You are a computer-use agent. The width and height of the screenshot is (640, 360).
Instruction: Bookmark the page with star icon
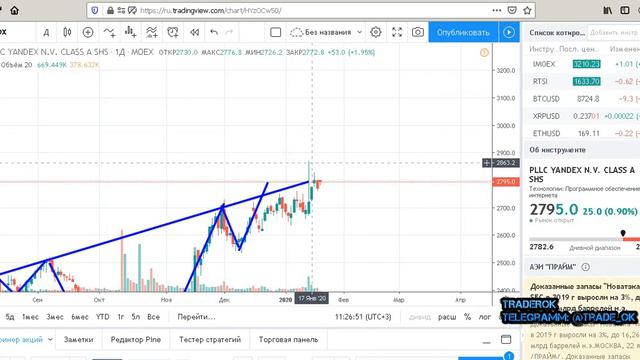(527, 10)
